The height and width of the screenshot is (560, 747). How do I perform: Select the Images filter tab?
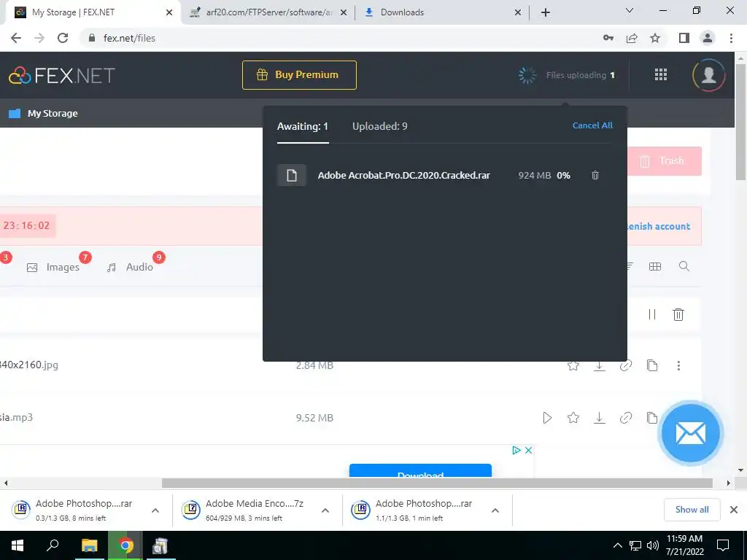(53, 267)
